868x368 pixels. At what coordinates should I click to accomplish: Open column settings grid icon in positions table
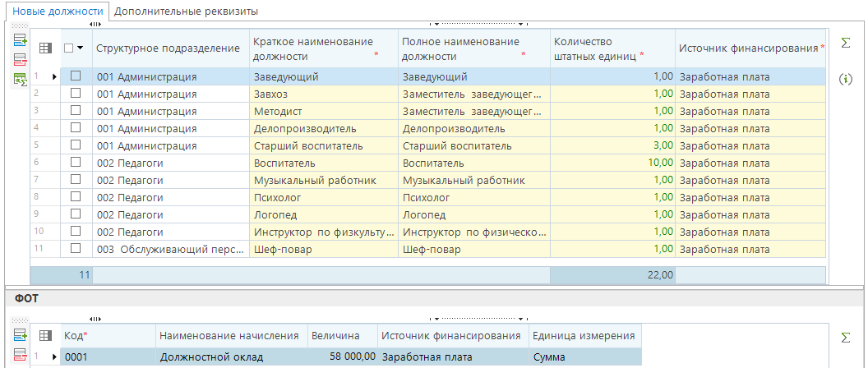45,48
